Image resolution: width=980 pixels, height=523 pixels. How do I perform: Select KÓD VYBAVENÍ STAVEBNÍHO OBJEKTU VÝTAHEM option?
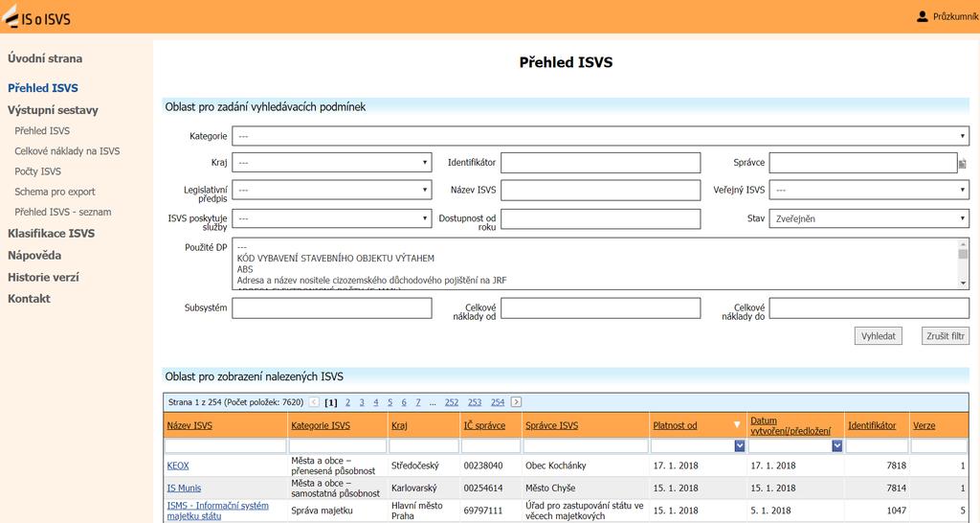(x=336, y=258)
